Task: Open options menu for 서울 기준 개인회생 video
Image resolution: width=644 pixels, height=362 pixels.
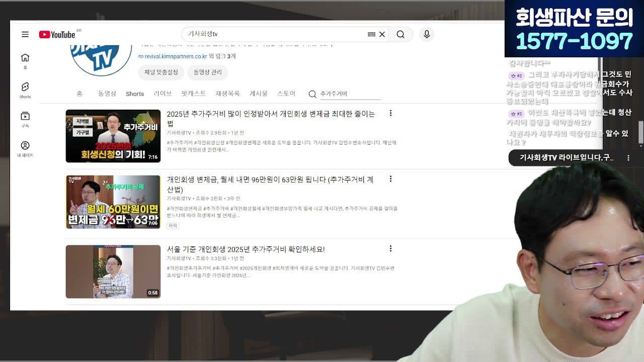Action: pyautogui.click(x=390, y=249)
